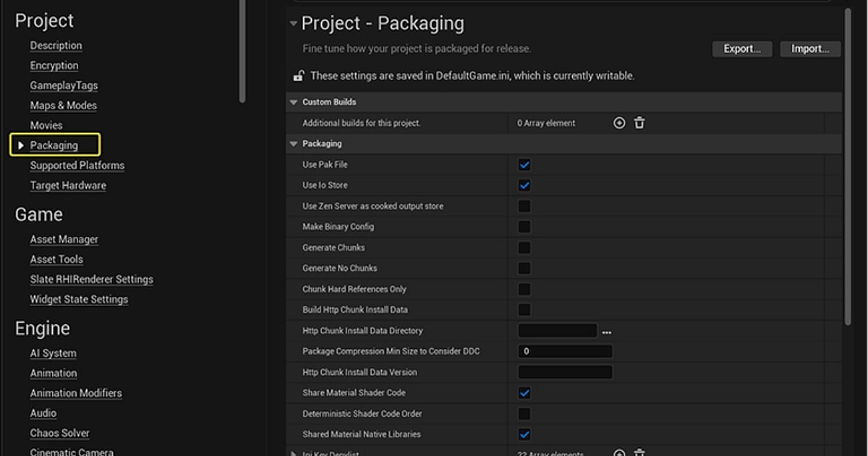The width and height of the screenshot is (868, 456).
Task: Click the settings panel vertical scrollbar
Action: coord(848,166)
